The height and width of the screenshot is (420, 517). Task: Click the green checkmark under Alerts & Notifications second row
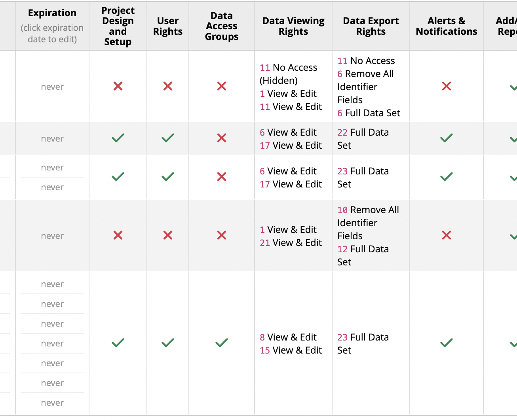click(446, 138)
